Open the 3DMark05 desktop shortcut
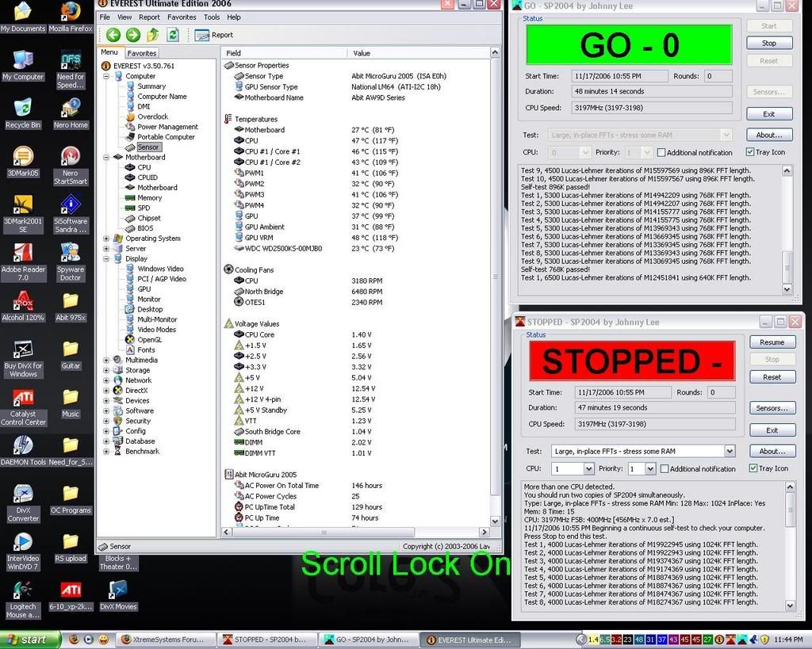Viewport: 812px width, 649px height. 23,162
